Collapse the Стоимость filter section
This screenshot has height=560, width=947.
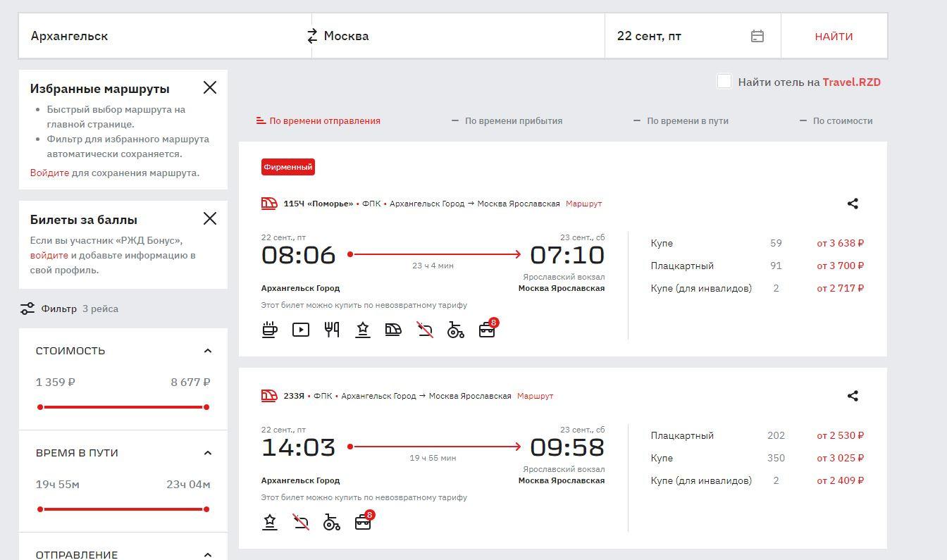(x=207, y=351)
